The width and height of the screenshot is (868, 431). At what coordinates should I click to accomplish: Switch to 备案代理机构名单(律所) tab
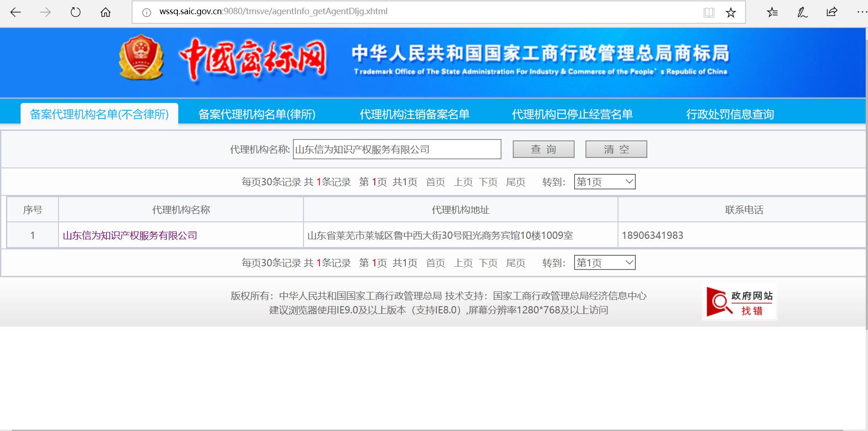click(257, 114)
